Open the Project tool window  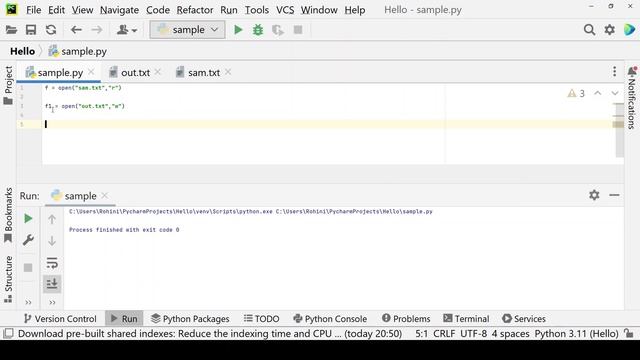(x=8, y=85)
